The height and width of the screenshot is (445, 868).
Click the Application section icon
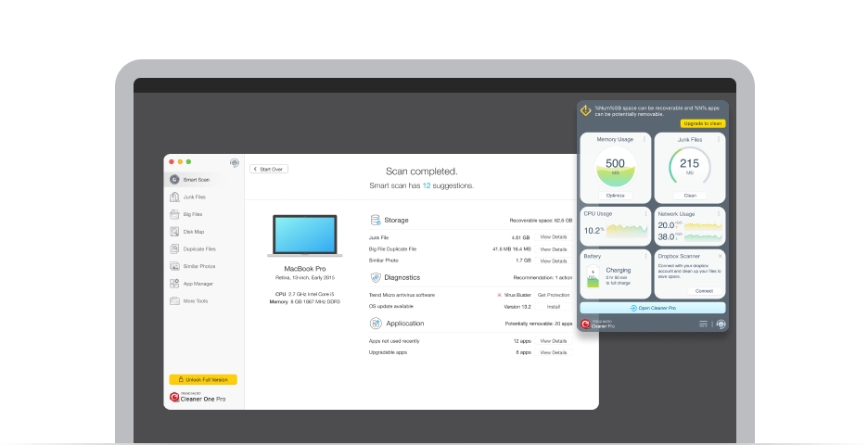point(376,324)
